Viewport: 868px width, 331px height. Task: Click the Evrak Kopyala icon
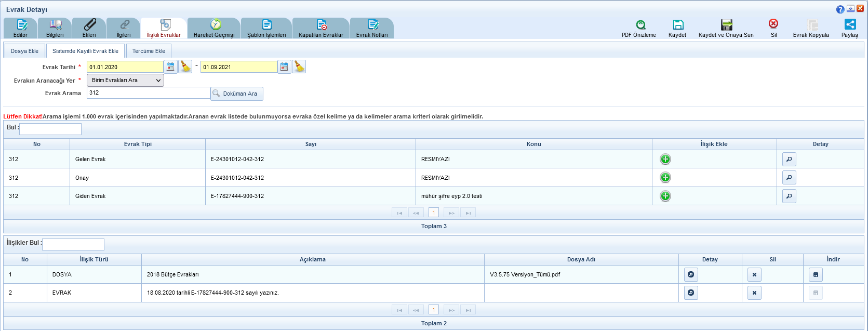pos(812,25)
